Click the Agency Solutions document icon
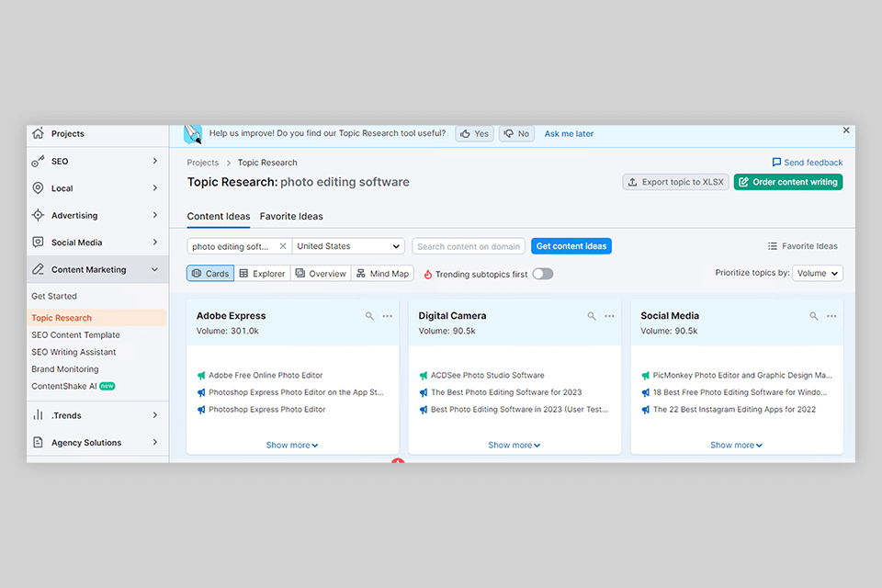The height and width of the screenshot is (588, 882). tap(38, 442)
